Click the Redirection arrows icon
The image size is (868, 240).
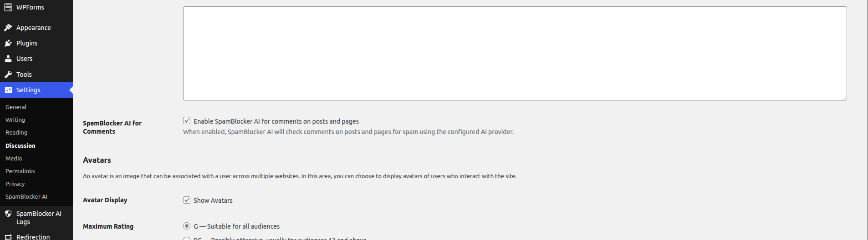point(8,237)
